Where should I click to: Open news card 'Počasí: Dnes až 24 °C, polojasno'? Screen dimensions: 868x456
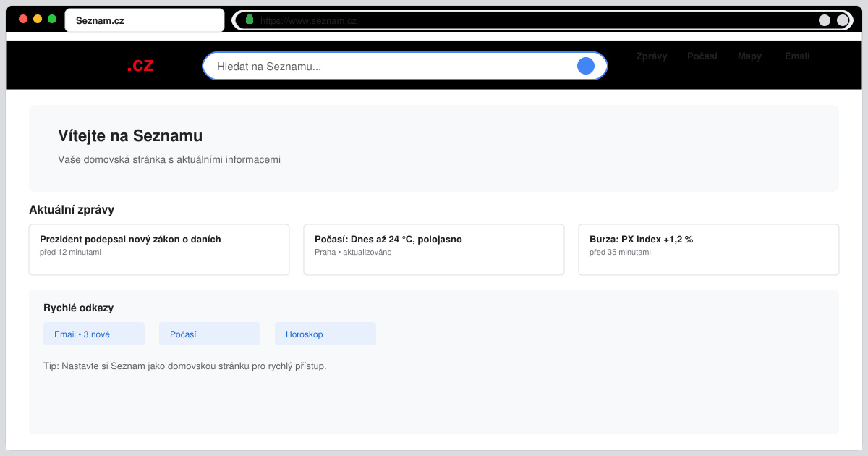pyautogui.click(x=434, y=250)
